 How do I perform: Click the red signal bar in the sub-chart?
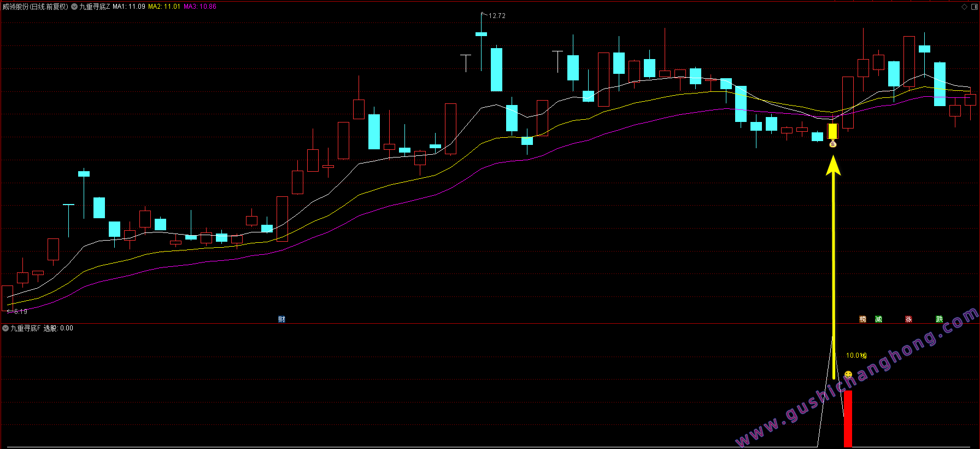coord(848,418)
